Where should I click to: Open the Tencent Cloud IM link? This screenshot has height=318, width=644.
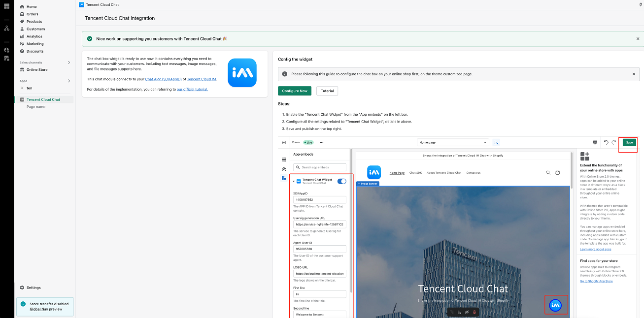(202, 79)
